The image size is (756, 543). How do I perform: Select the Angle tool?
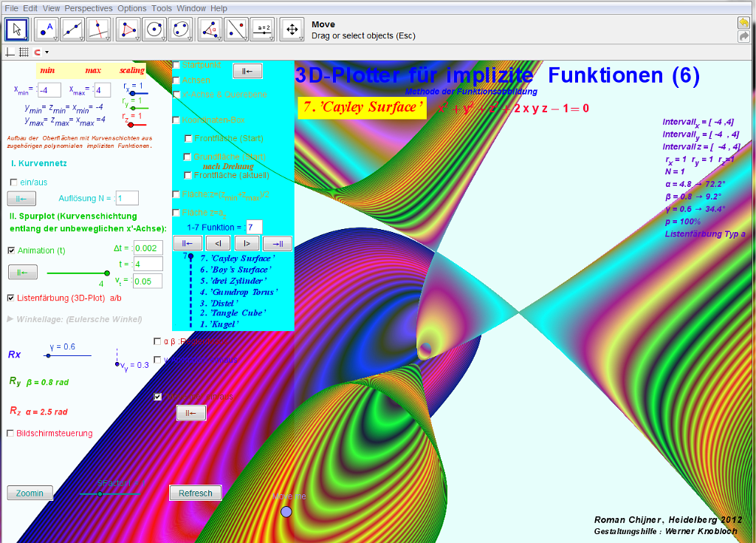click(210, 29)
